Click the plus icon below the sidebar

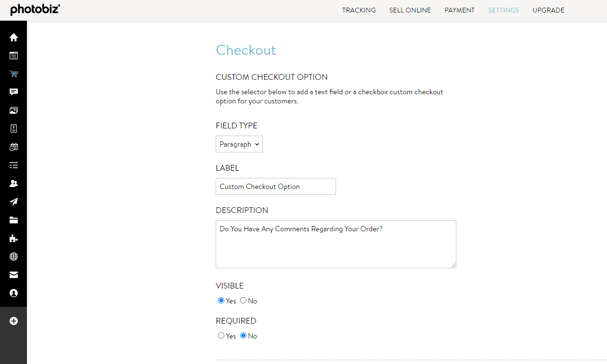pos(13,321)
